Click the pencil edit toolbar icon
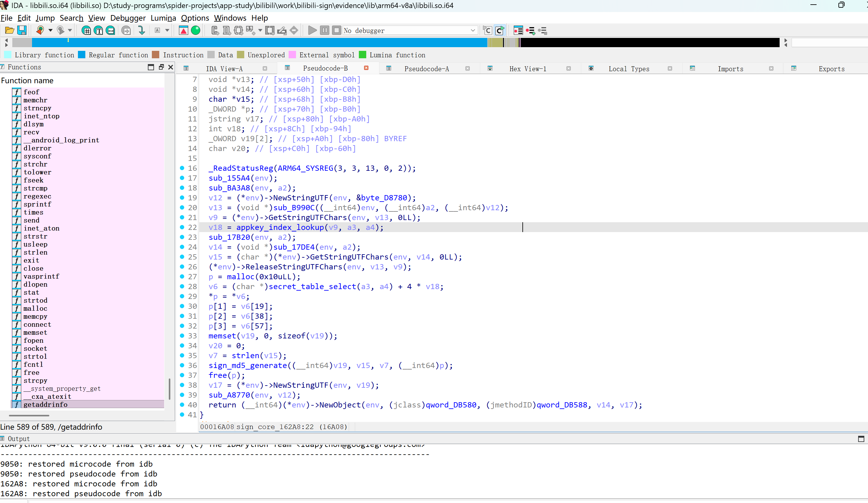The image size is (868, 503). 282,30
